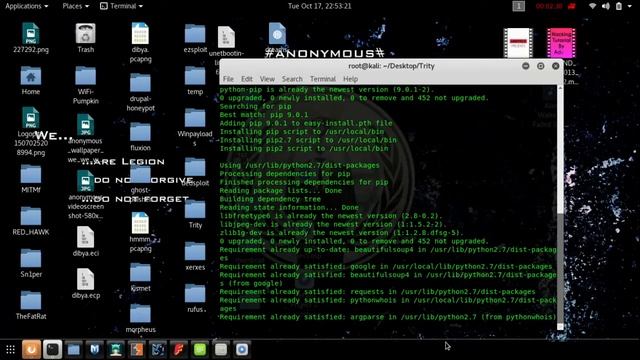The height and width of the screenshot is (360, 640).
Task: Open the Terminal icon in dock
Action: click(53, 349)
